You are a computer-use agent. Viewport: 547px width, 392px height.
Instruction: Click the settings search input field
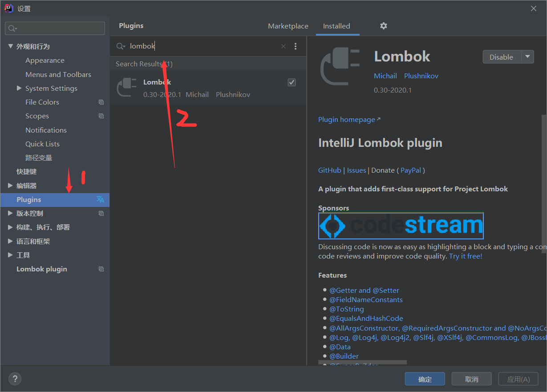[55, 28]
